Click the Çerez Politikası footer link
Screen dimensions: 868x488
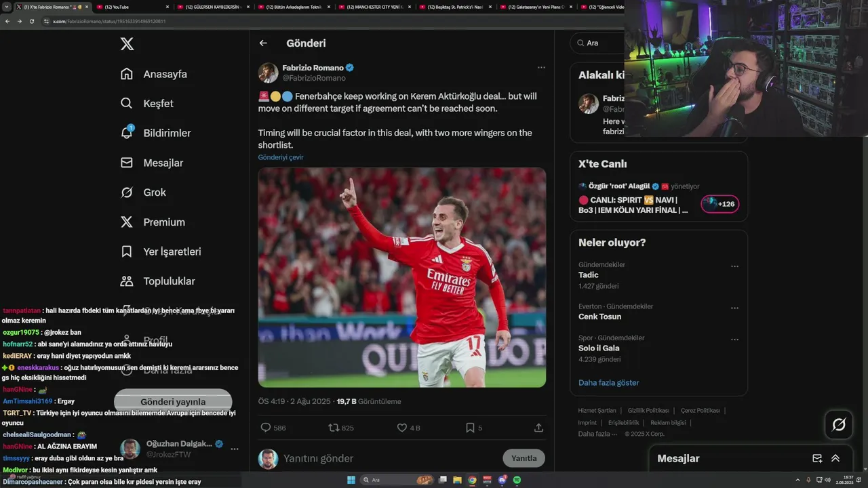point(701,411)
